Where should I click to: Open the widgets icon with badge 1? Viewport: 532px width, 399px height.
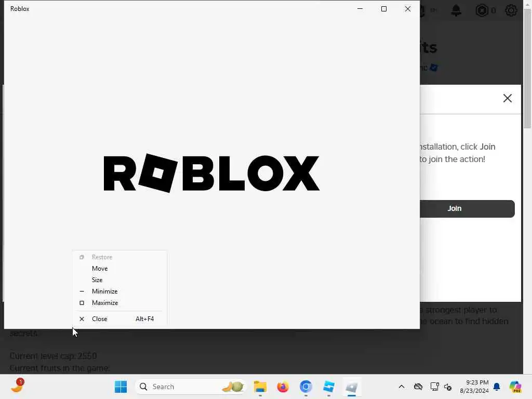tap(17, 386)
